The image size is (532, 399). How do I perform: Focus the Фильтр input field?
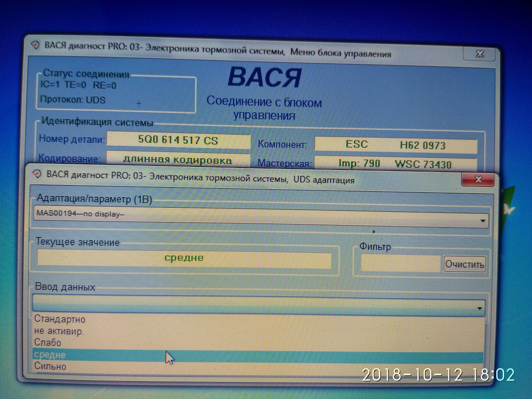(401, 263)
